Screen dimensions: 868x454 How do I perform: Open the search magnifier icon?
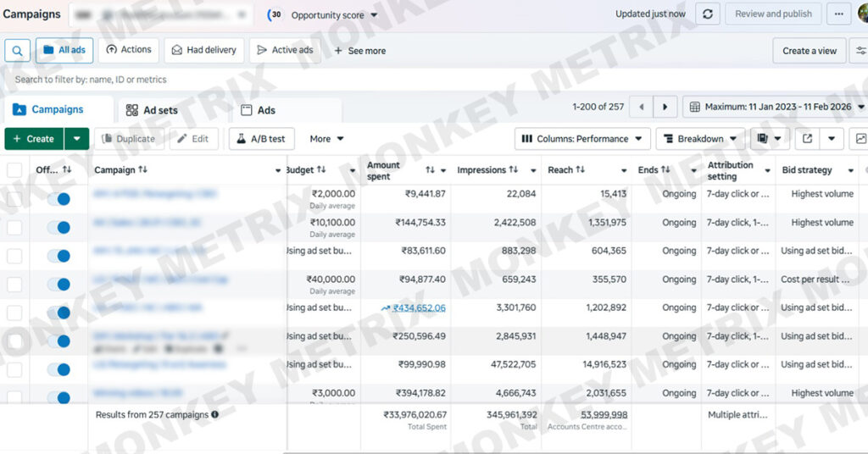point(17,51)
